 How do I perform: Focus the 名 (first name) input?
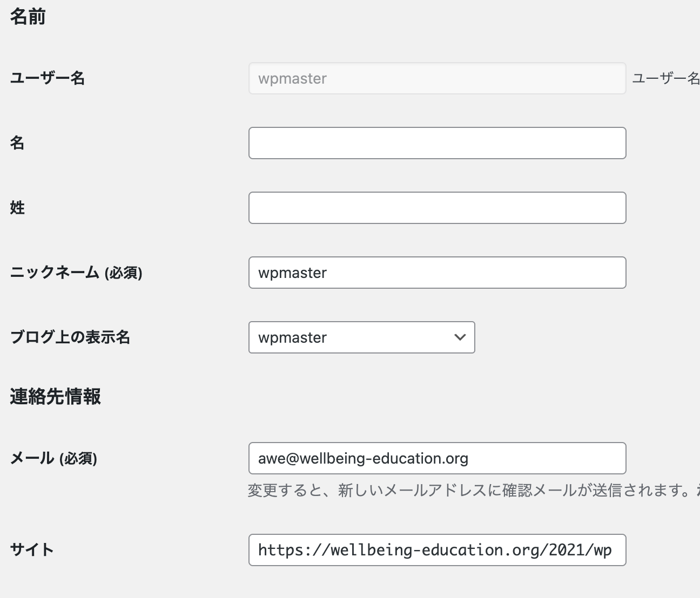pos(436,143)
